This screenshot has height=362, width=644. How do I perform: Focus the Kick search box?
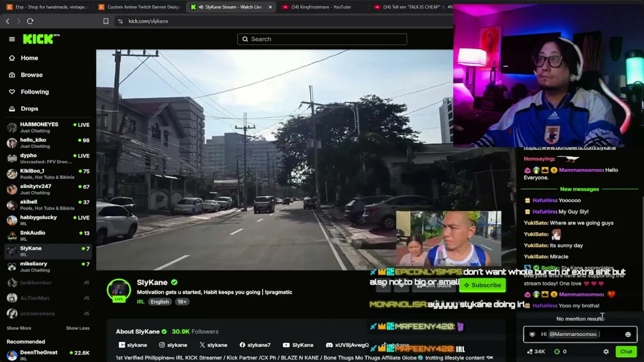tap(322, 39)
